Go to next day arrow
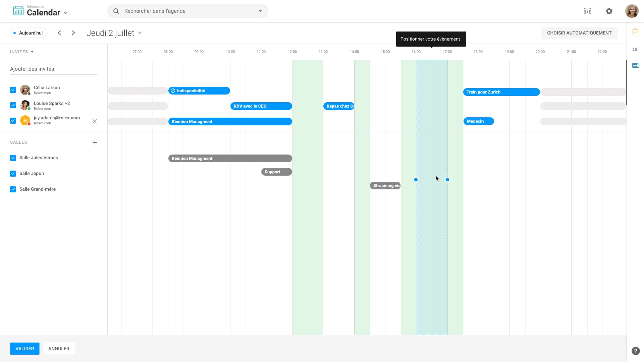The image size is (644, 362). (73, 33)
